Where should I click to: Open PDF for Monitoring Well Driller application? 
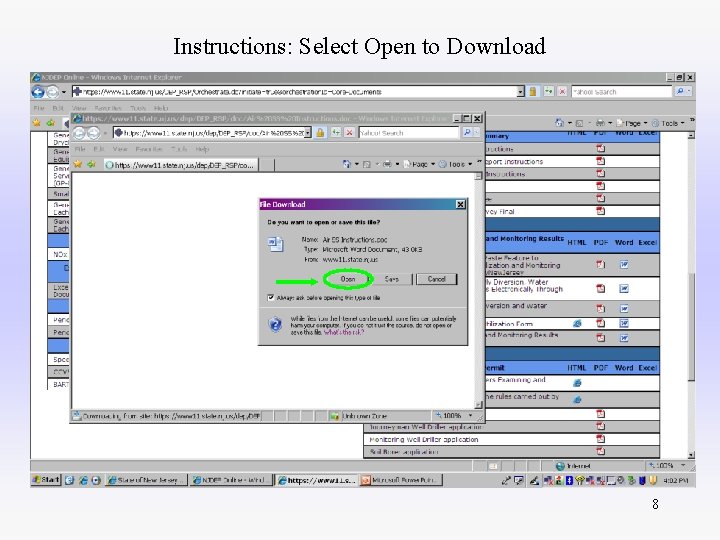click(600, 439)
